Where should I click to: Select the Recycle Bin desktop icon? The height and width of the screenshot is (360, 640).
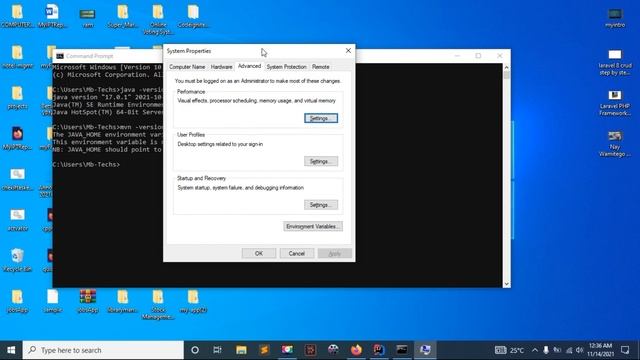pyautogui.click(x=17, y=260)
